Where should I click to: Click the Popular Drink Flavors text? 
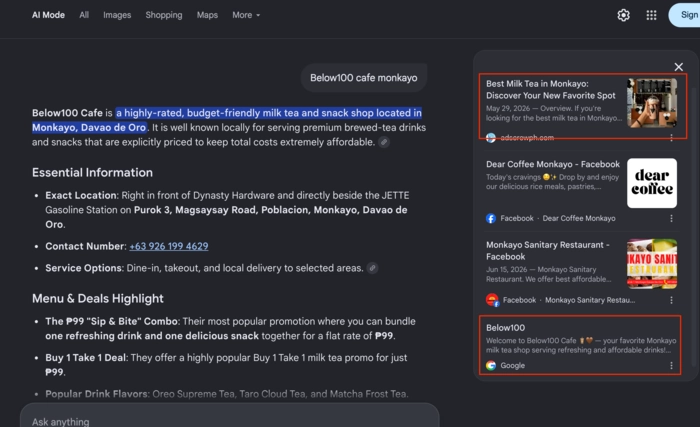click(97, 394)
